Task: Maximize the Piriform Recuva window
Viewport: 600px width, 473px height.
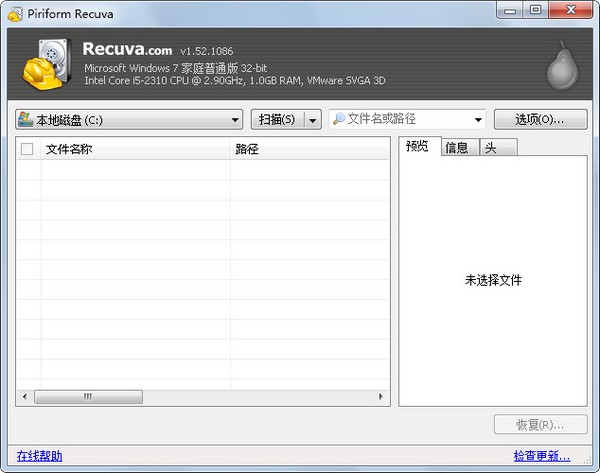Action: pyautogui.click(x=535, y=10)
